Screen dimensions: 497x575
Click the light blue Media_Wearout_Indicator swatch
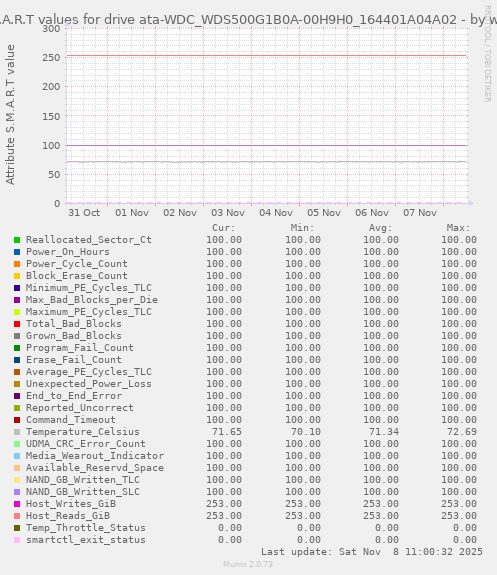click(x=17, y=456)
